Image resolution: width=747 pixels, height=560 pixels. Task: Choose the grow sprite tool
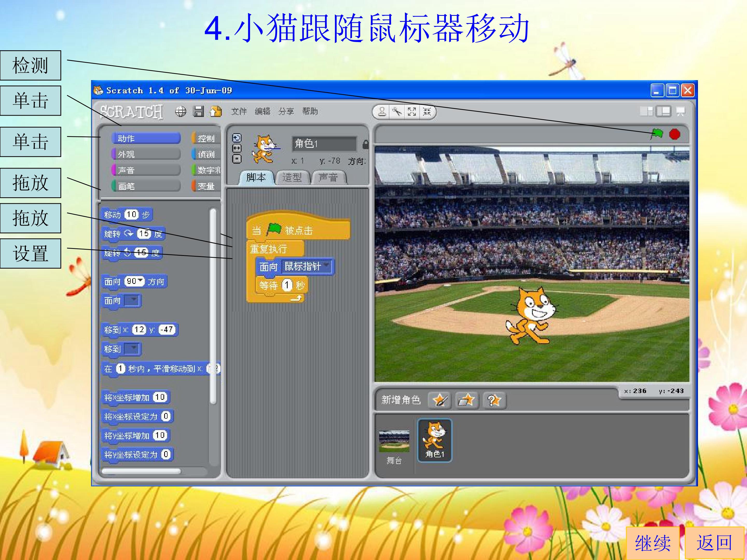point(412,111)
